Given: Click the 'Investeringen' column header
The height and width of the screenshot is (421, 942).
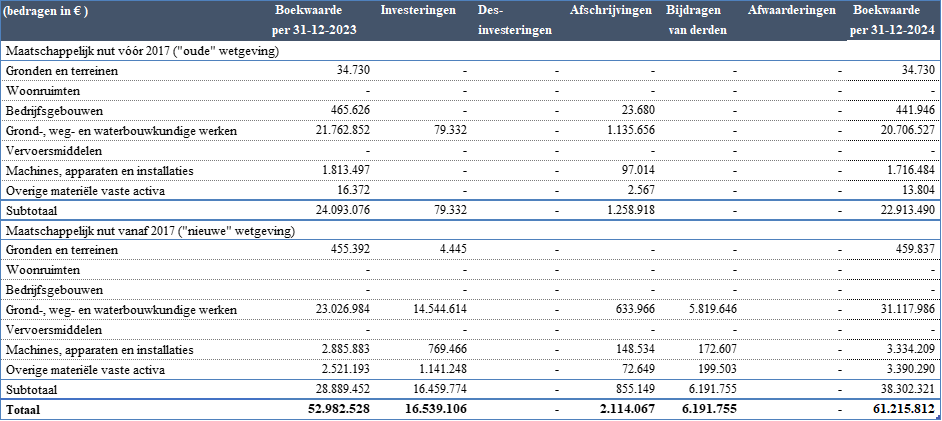Looking at the screenshot, I should tap(418, 11).
